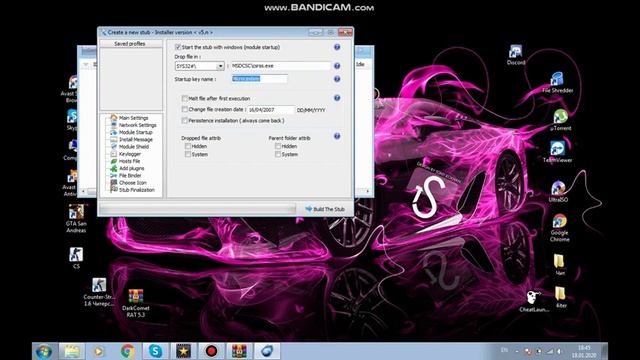This screenshot has height=360, width=640.
Task: Toggle Start the stub with windows checkbox
Action: 178,47
